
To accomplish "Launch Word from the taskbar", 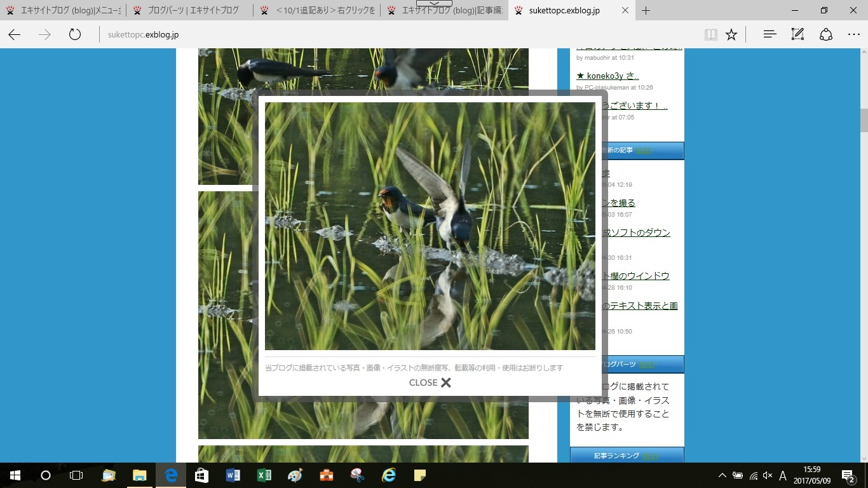I will pyautogui.click(x=233, y=475).
